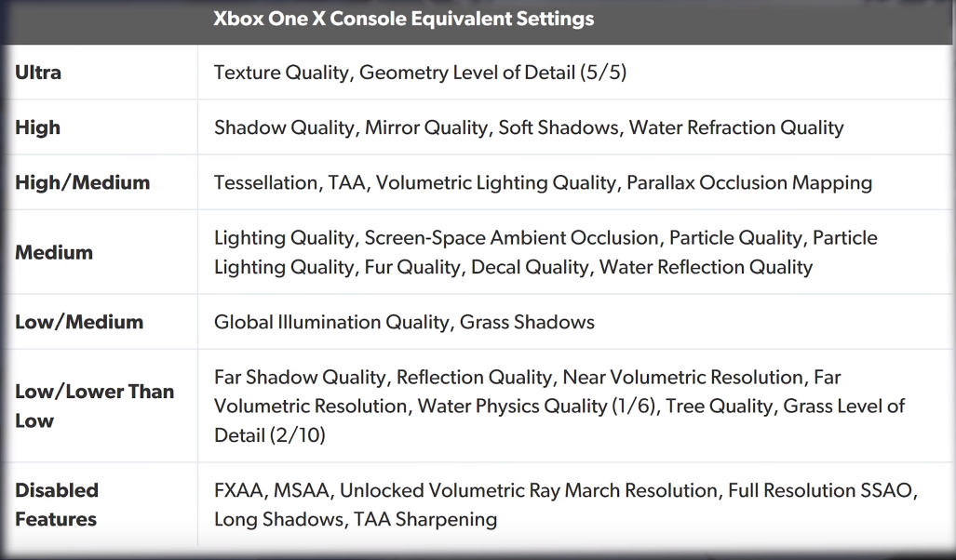Image resolution: width=956 pixels, height=560 pixels.
Task: Click Global Illumination Quality text
Action: tap(331, 322)
